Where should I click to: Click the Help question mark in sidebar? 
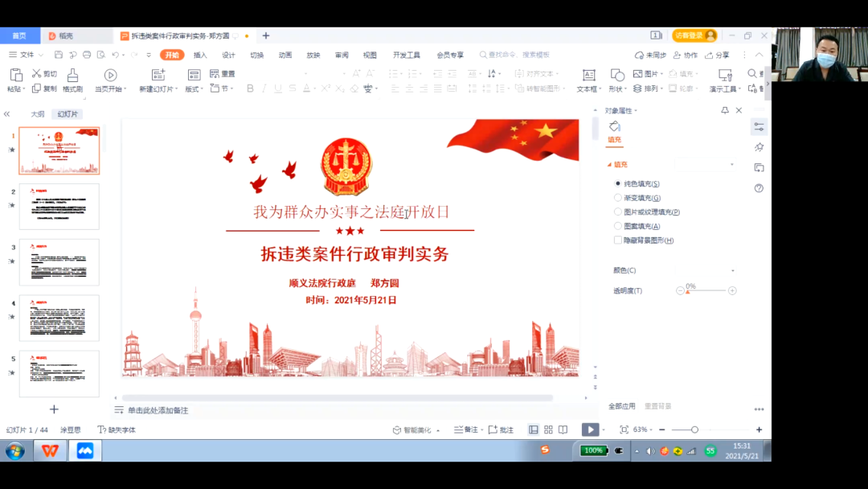(x=759, y=188)
